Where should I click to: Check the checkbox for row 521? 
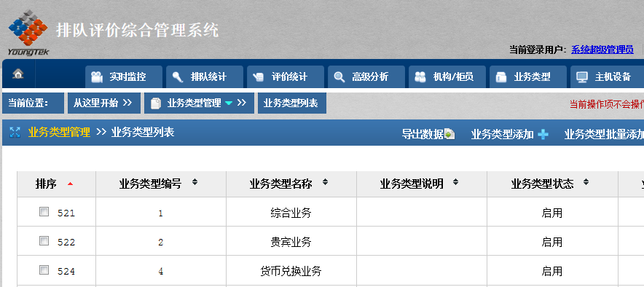pos(44,212)
